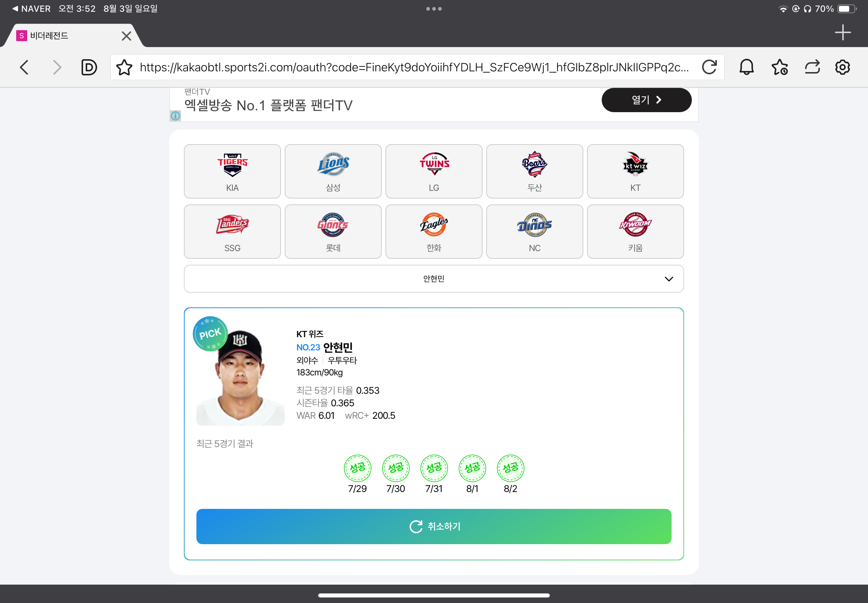Reload the current page
The height and width of the screenshot is (603, 868).
pyautogui.click(x=709, y=67)
